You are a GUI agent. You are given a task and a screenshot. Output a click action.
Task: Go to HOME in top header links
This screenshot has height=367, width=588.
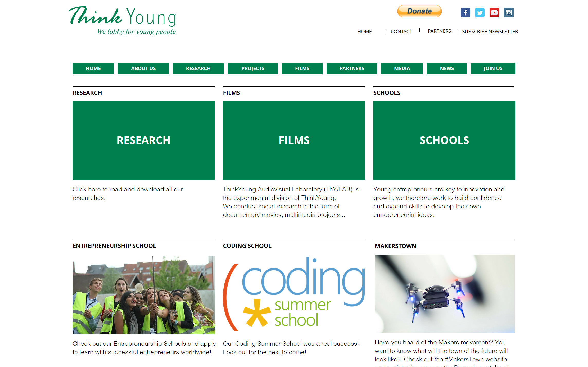[365, 31]
